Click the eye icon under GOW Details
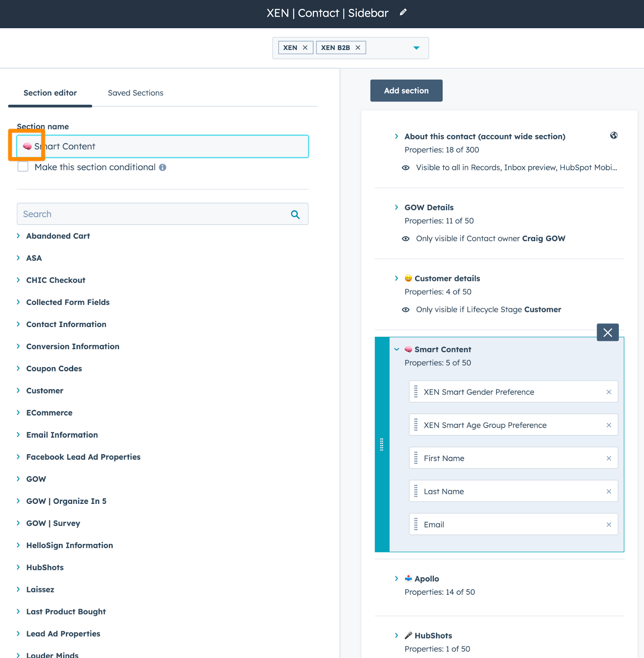Image resolution: width=644 pixels, height=658 pixels. pyautogui.click(x=405, y=239)
